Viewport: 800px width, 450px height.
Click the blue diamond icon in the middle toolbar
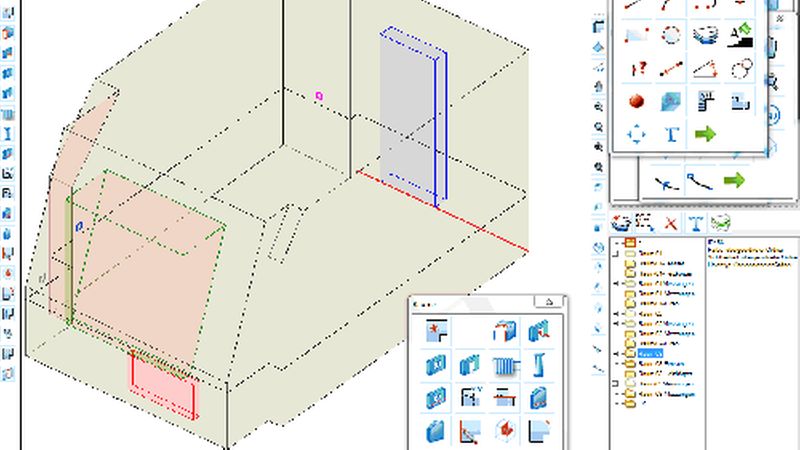(x=598, y=47)
